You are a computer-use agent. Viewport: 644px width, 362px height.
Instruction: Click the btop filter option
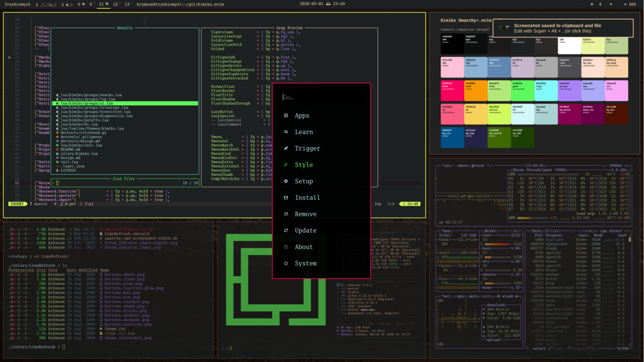552,231
